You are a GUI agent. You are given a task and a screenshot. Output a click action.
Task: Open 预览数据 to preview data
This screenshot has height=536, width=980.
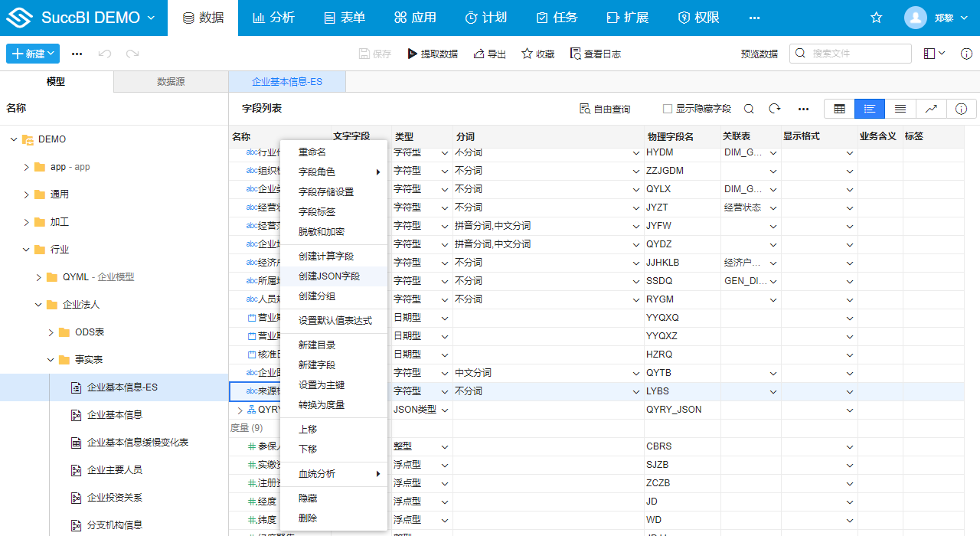[x=759, y=54]
